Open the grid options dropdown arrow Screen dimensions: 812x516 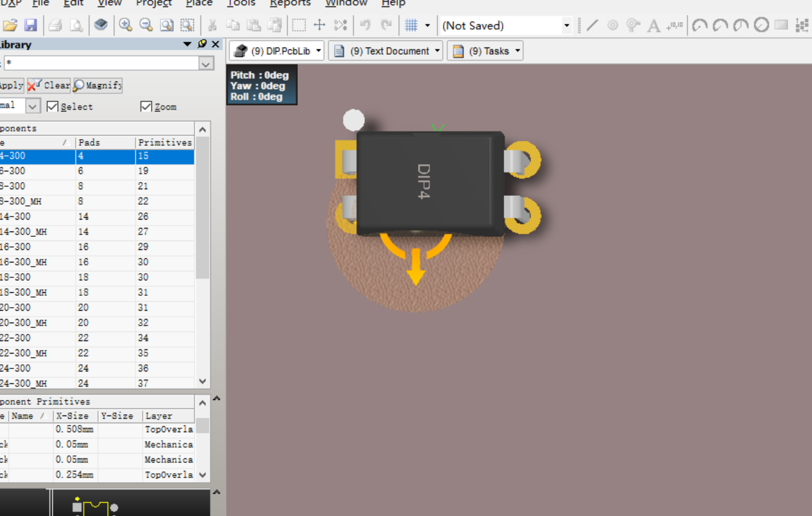pyautogui.click(x=427, y=25)
